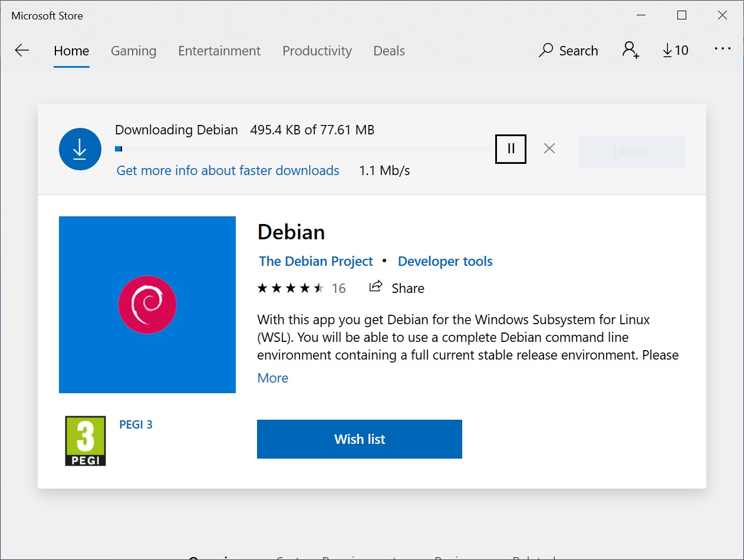744x560 pixels.
Task: Go to the Deals tab
Action: click(x=389, y=51)
